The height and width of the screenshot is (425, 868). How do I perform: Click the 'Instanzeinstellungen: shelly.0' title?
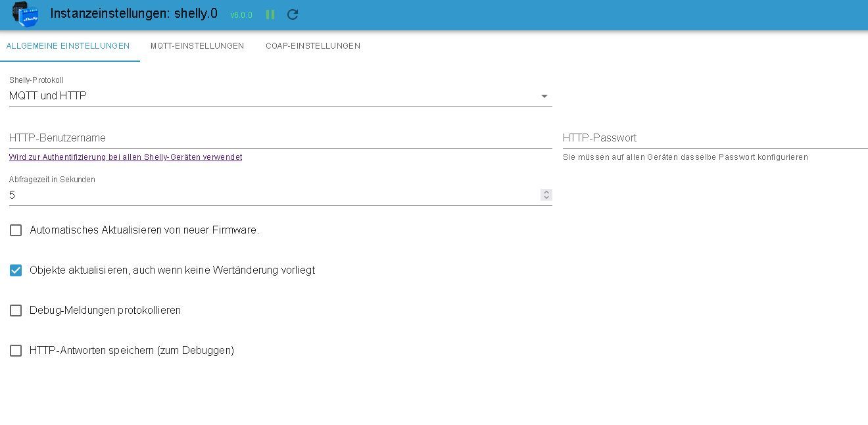133,14
